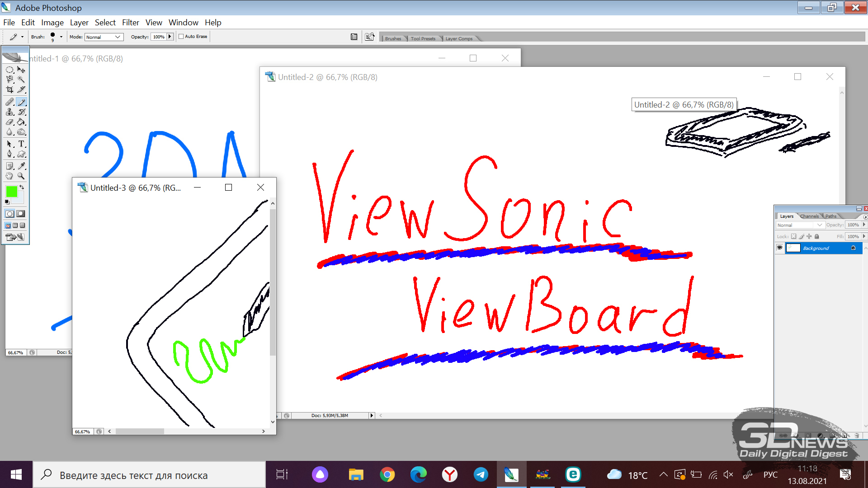Select the Magic Wand tool
The image size is (868, 488).
coord(21,80)
